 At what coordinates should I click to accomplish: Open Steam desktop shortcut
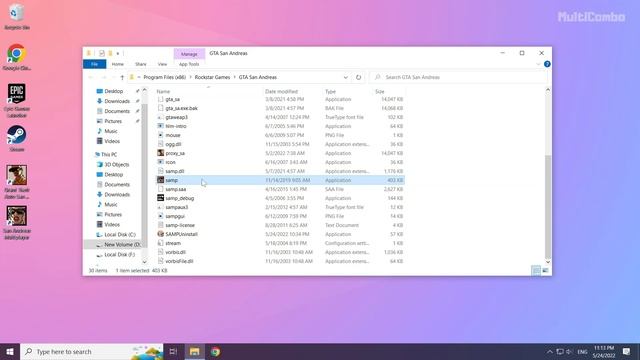click(x=17, y=139)
